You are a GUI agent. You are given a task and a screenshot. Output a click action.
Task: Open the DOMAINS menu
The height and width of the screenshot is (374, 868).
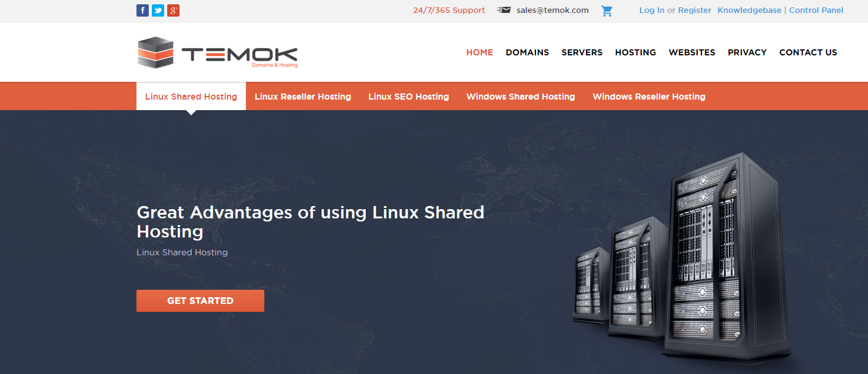coord(527,52)
